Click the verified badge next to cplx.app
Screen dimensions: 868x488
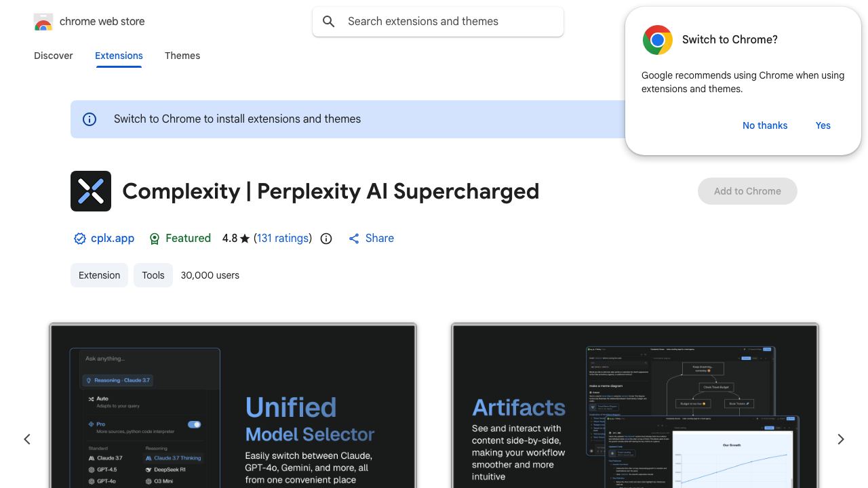80,239
